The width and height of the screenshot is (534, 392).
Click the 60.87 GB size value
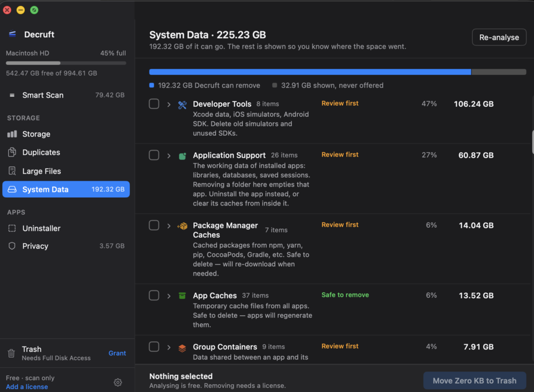coord(476,155)
